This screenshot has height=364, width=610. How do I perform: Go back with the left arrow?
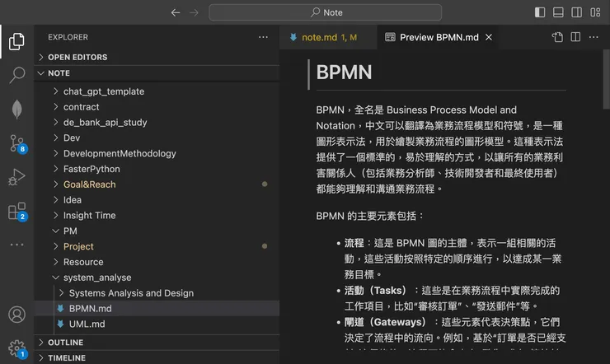pyautogui.click(x=176, y=13)
